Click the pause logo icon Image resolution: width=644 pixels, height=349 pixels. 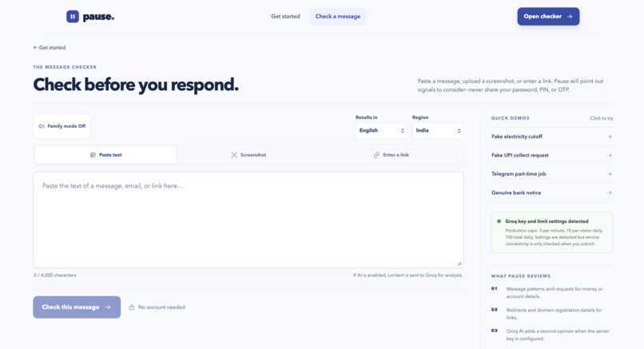point(73,17)
